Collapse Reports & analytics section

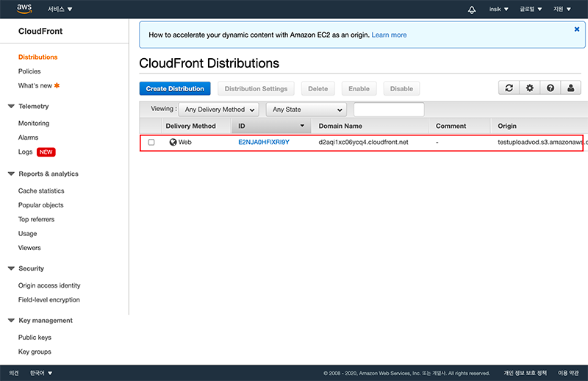[x=11, y=174]
